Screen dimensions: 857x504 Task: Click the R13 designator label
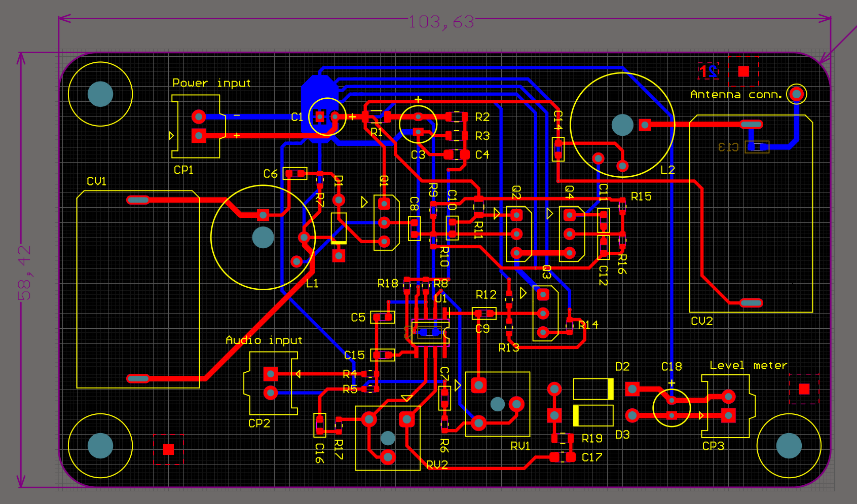pyautogui.click(x=509, y=348)
